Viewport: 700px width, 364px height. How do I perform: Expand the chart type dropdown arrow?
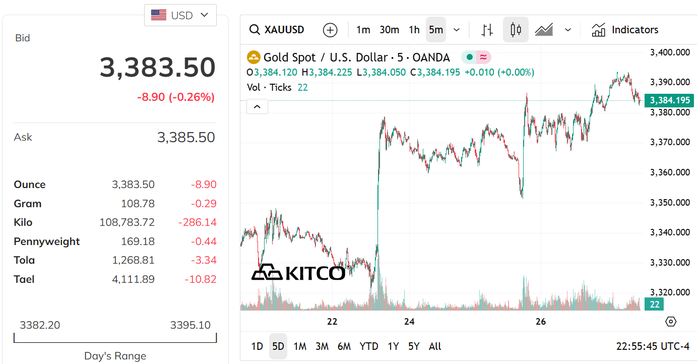[567, 30]
